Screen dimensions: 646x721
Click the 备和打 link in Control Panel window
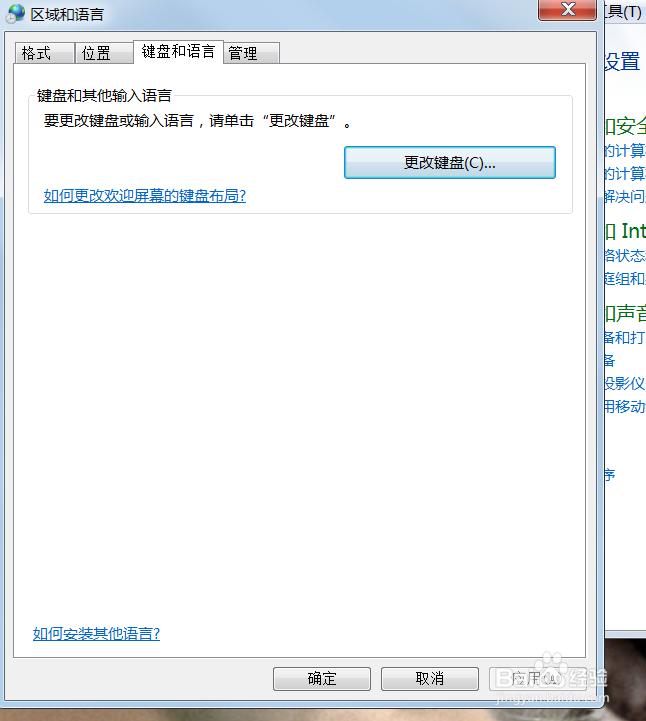625,338
